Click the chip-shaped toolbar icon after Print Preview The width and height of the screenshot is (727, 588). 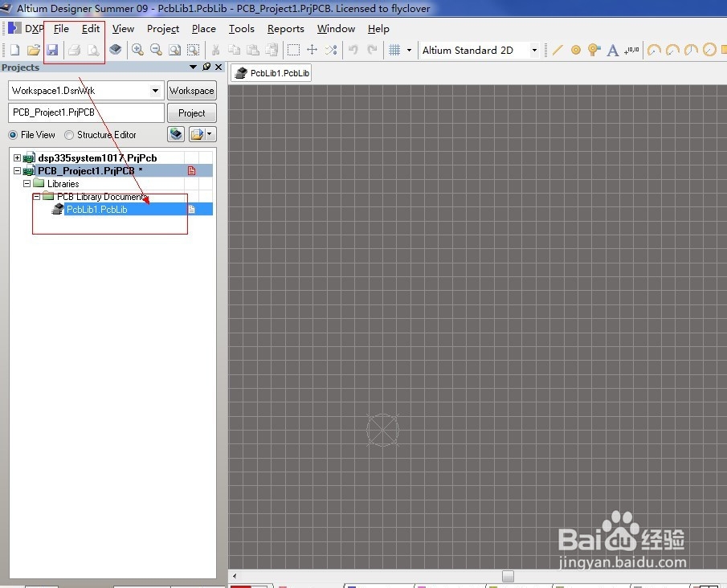[115, 50]
